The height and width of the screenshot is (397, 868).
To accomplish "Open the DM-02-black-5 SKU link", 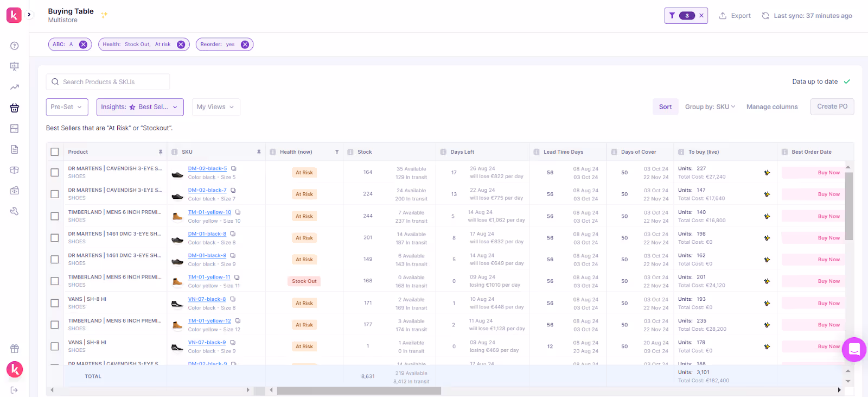I will (x=207, y=169).
